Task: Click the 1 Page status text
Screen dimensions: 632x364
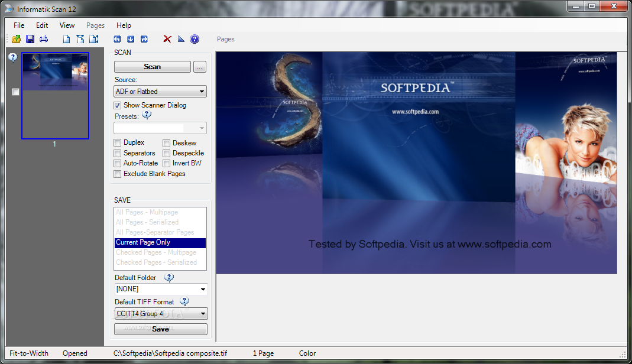Action: pyautogui.click(x=263, y=353)
